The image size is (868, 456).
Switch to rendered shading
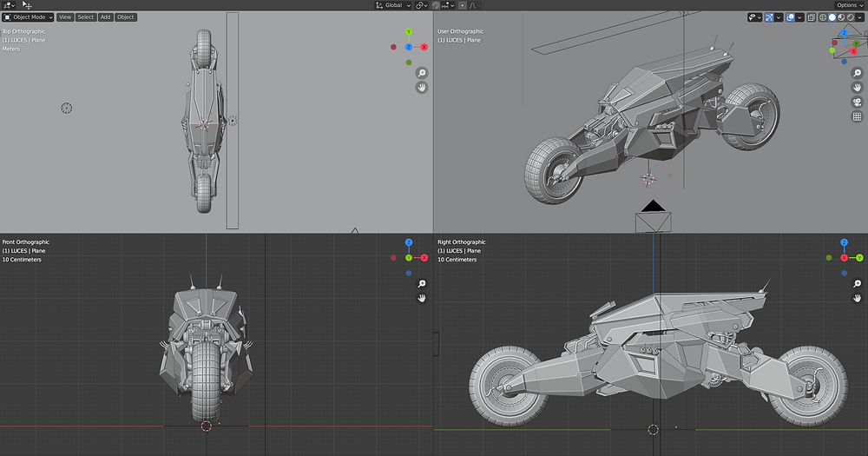click(x=851, y=17)
